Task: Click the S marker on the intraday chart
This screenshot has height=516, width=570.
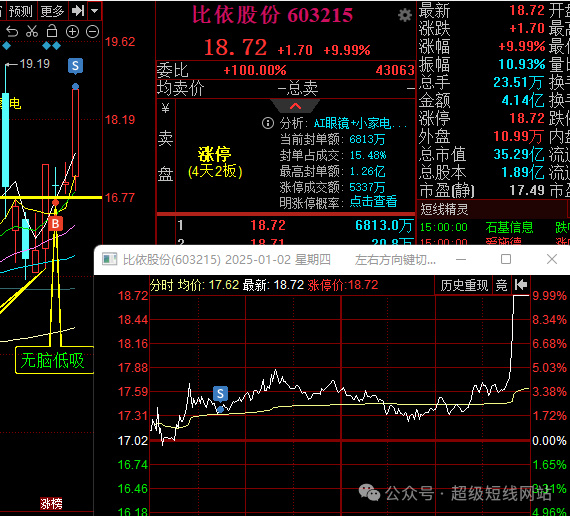Action: coord(220,394)
